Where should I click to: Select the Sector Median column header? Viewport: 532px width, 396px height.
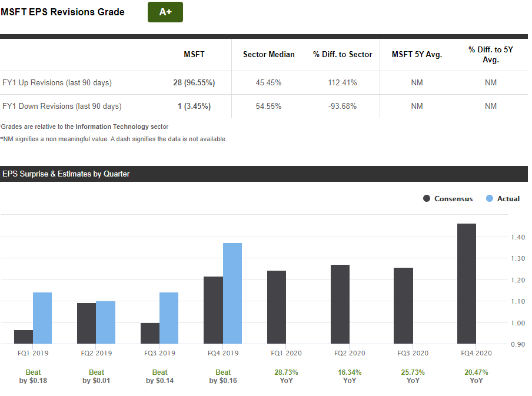(x=269, y=54)
